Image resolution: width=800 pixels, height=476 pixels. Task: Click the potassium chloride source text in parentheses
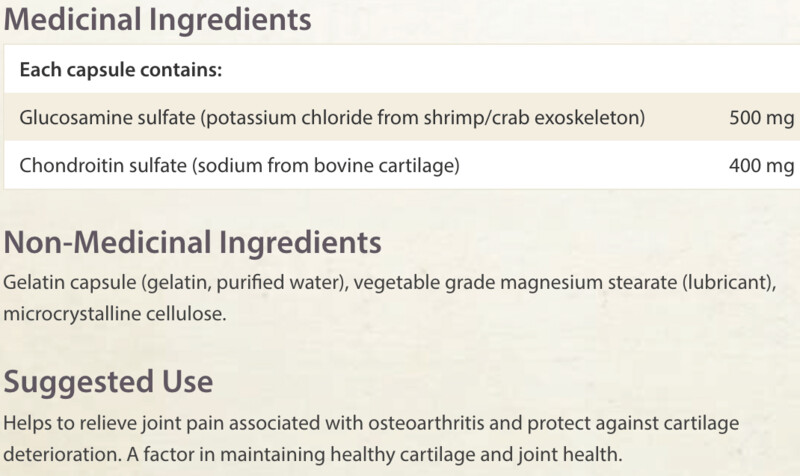tap(423, 118)
